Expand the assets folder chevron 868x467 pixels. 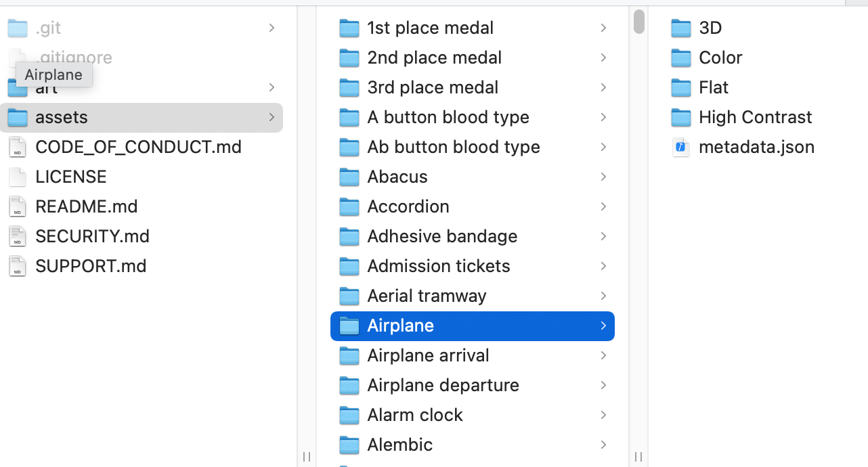pyautogui.click(x=272, y=117)
